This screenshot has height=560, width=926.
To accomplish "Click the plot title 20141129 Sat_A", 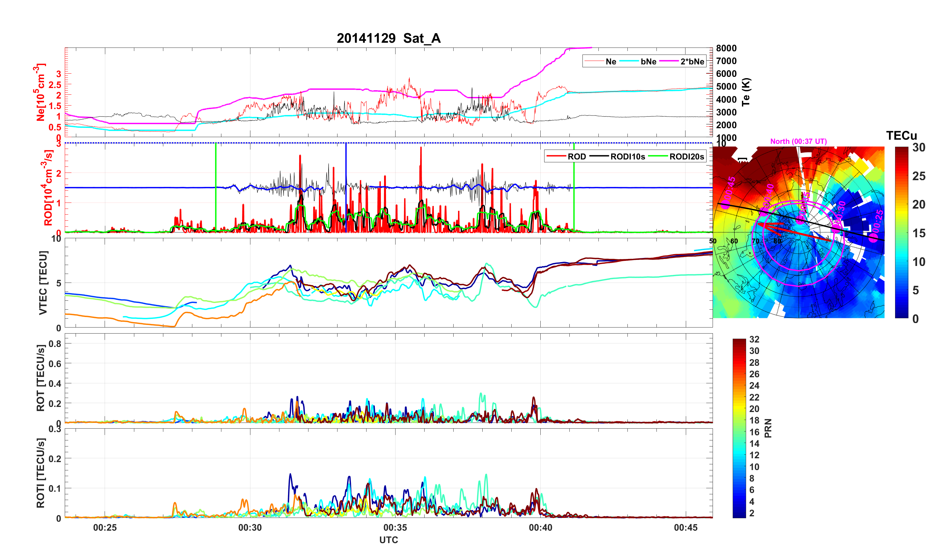I will (388, 38).
